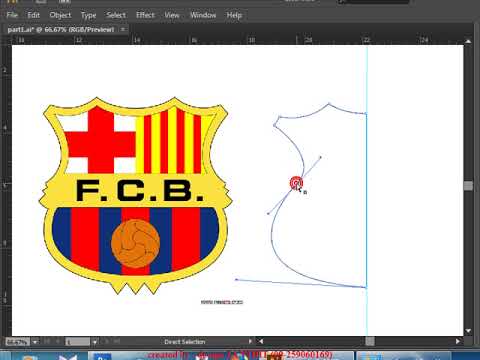The image size is (480, 360).
Task: Click the vertical scrollbar thumb
Action: click(x=468, y=186)
